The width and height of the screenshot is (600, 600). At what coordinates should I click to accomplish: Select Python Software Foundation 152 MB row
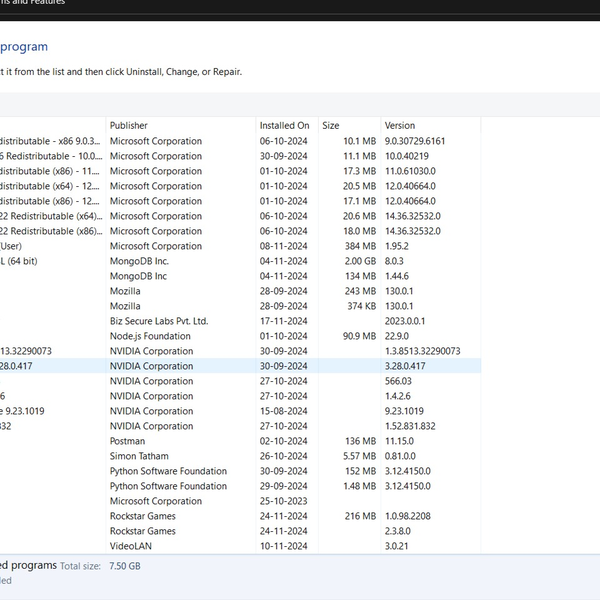click(x=168, y=471)
